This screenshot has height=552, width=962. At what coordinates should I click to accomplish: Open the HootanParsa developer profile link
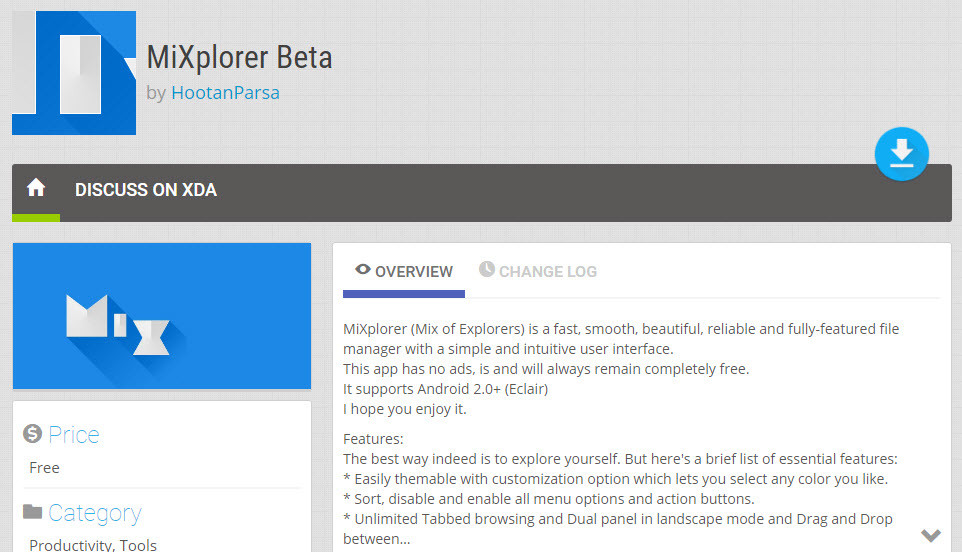[x=225, y=93]
